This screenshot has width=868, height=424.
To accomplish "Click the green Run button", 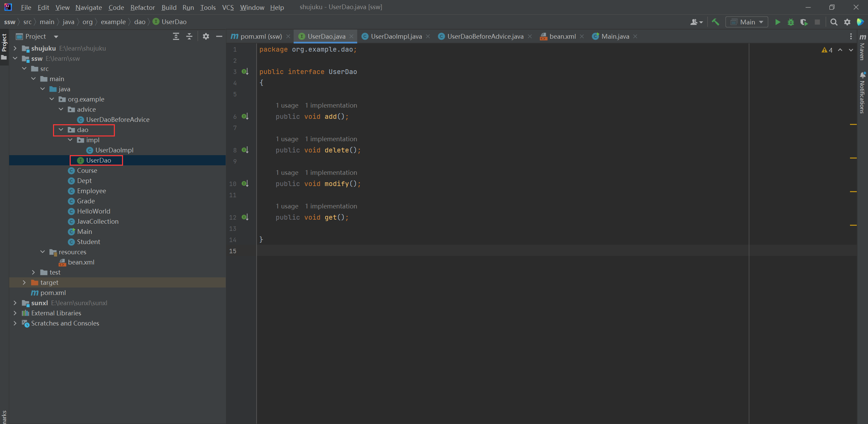I will [x=777, y=22].
